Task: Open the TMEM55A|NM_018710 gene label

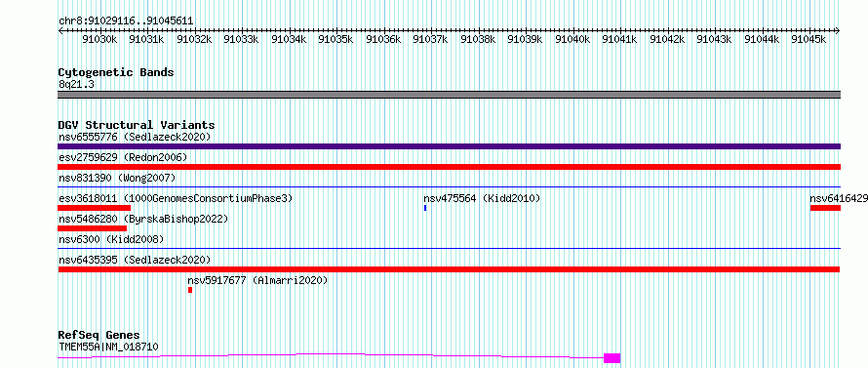Action: point(108,347)
